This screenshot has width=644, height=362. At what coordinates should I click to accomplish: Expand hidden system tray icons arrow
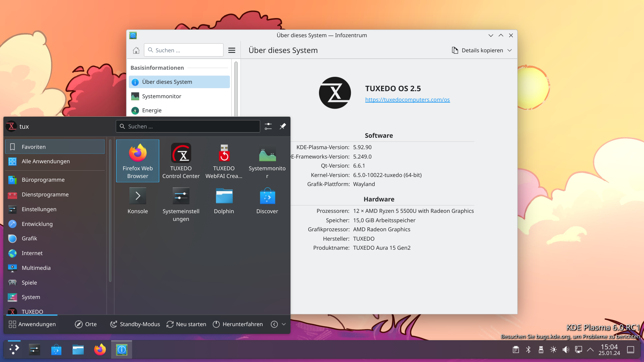[x=590, y=350]
